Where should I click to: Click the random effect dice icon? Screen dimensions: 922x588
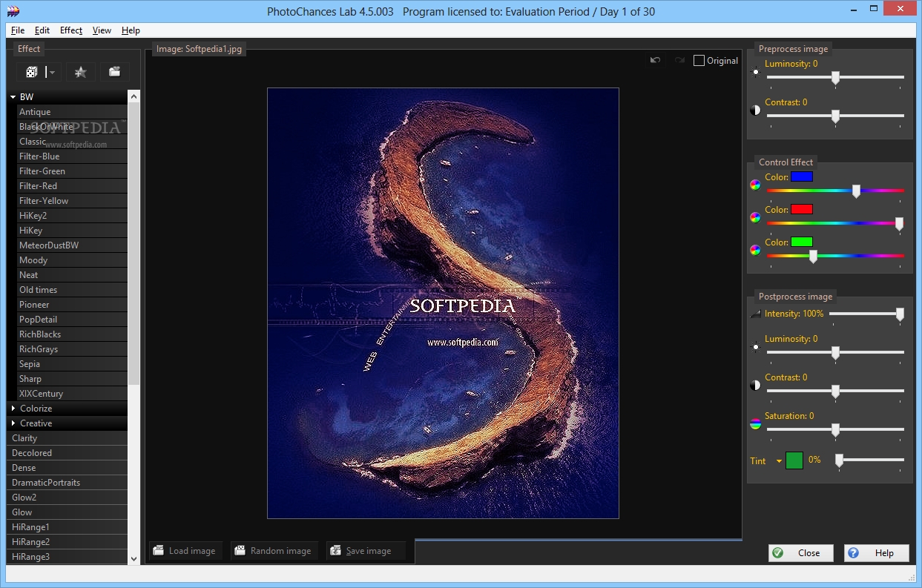pyautogui.click(x=32, y=72)
